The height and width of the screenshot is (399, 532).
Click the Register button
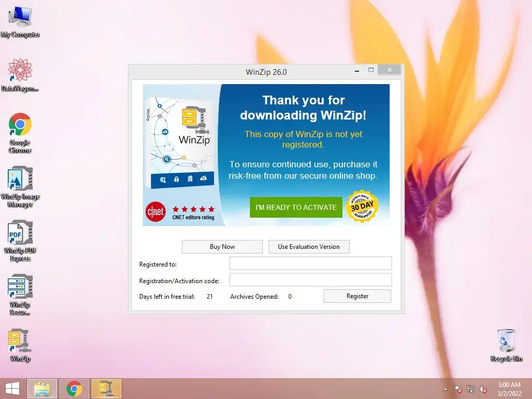click(357, 296)
